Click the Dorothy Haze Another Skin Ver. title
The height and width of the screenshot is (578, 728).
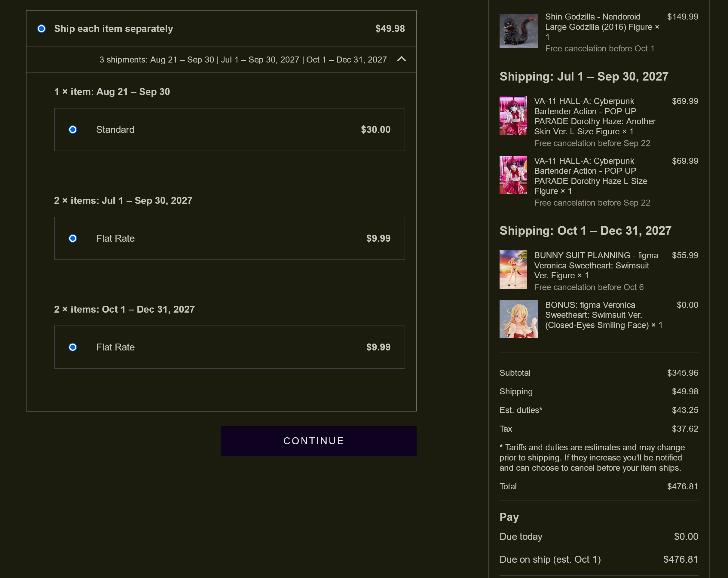coord(595,116)
